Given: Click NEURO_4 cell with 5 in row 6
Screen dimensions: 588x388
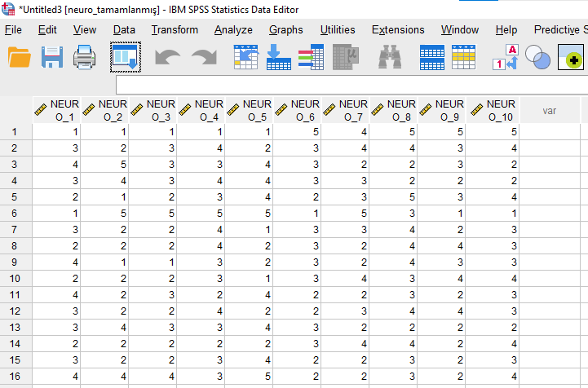Looking at the screenshot, I should [x=201, y=214].
